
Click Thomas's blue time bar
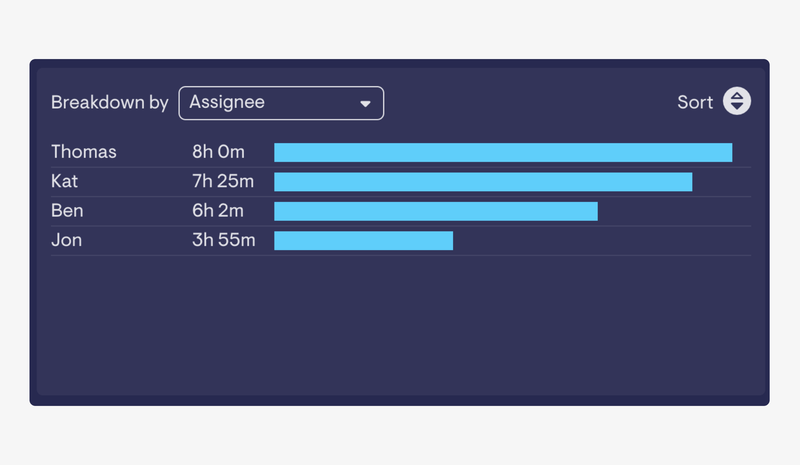[503, 153]
